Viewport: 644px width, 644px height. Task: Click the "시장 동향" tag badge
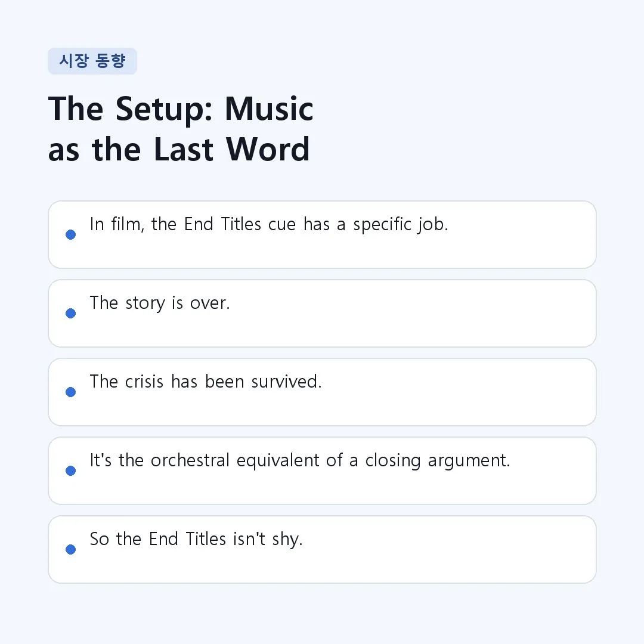[x=92, y=61]
